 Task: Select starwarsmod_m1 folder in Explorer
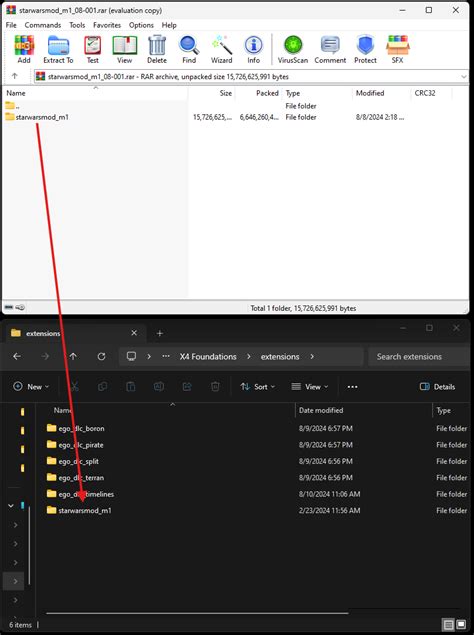(79, 510)
